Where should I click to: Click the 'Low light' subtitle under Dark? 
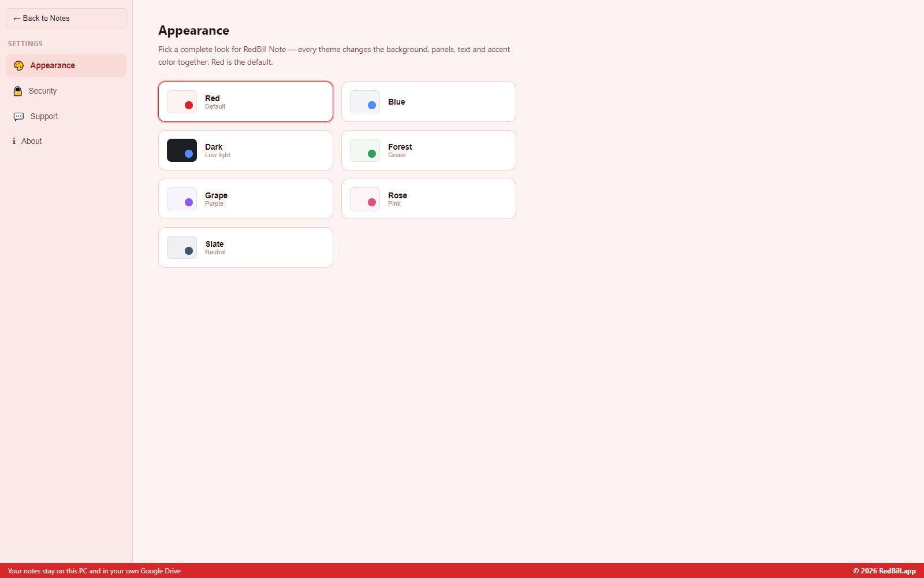pos(218,155)
